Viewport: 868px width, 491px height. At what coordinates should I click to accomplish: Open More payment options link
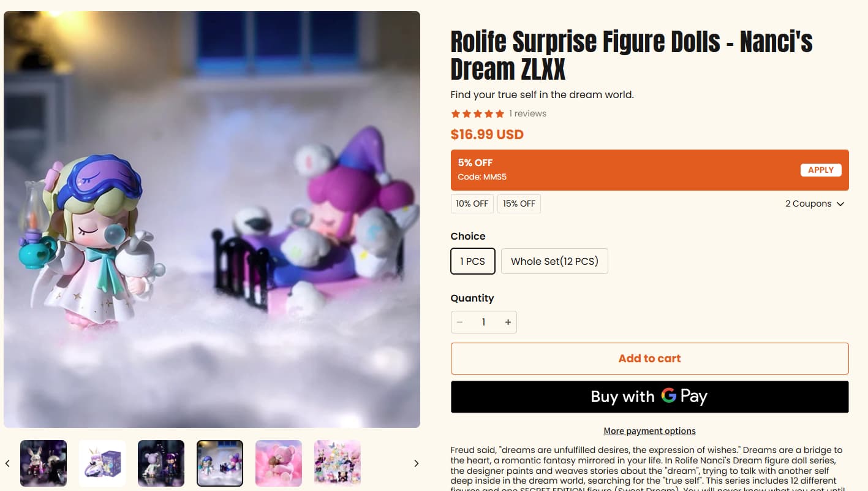pyautogui.click(x=649, y=431)
